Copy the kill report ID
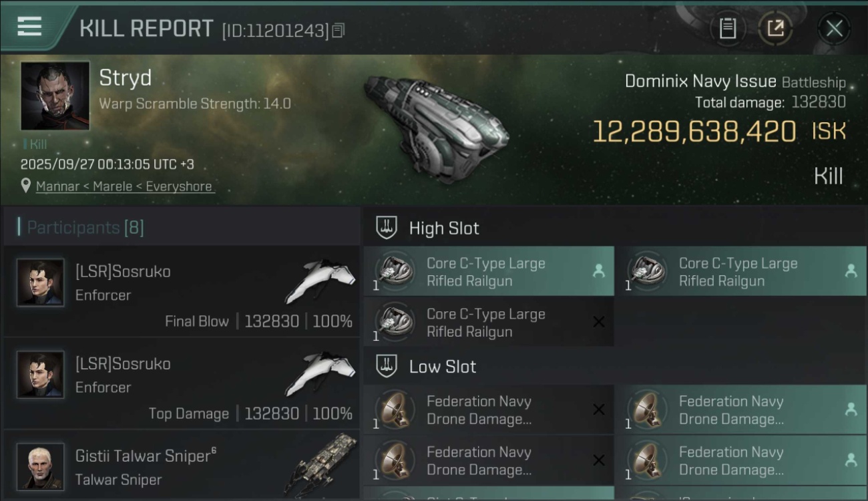 339,30
